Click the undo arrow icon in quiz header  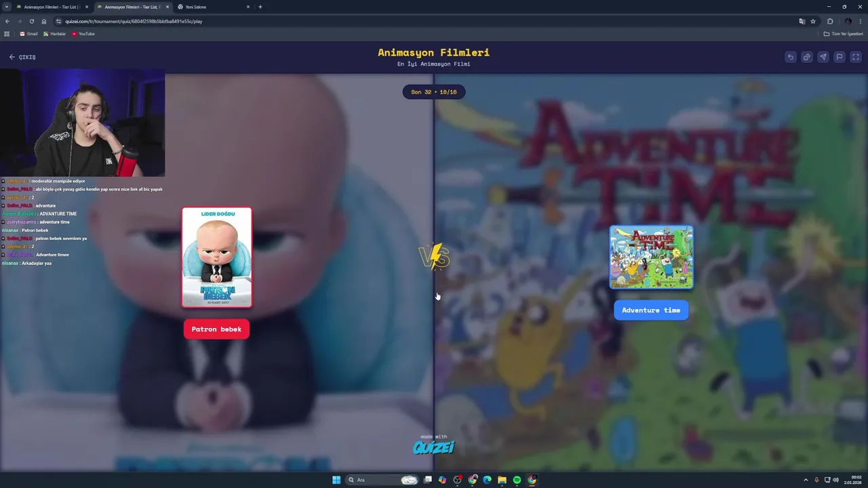(791, 57)
